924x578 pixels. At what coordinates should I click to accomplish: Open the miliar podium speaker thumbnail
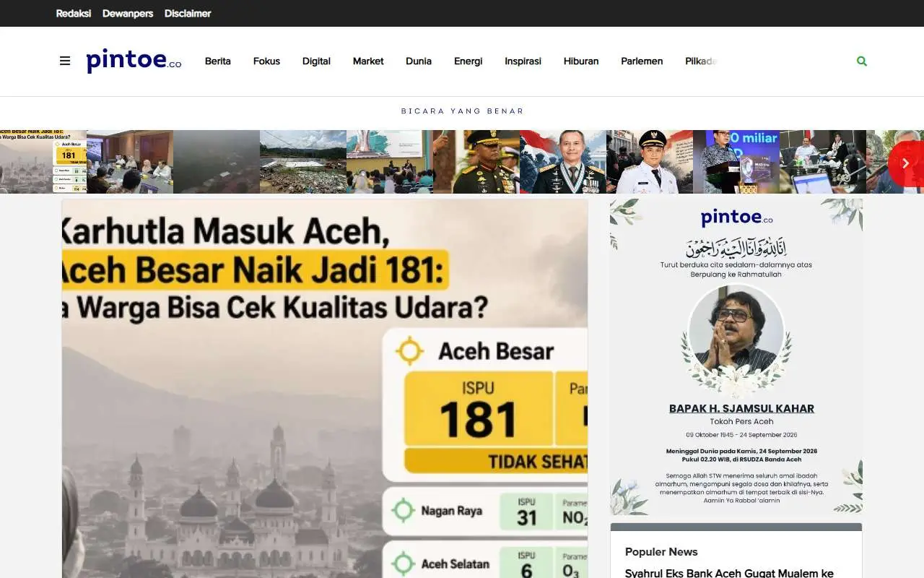point(736,162)
